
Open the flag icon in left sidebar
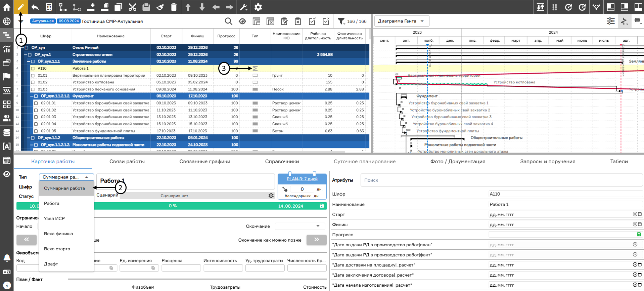(7, 76)
